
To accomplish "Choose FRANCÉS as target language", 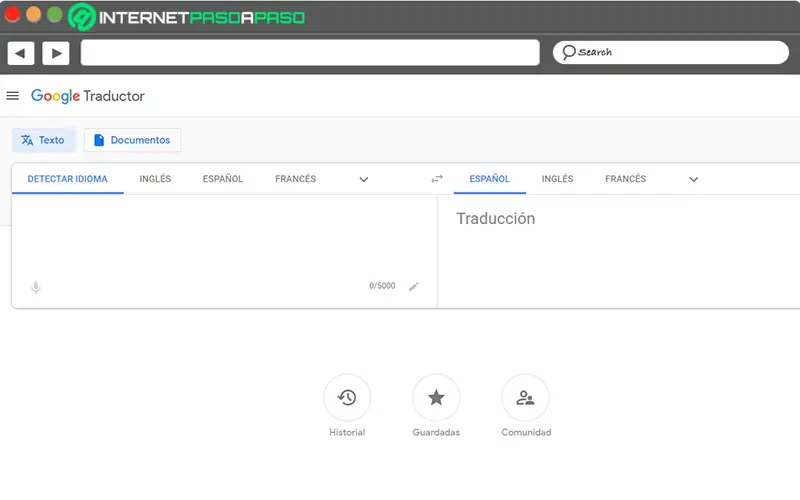I will (626, 179).
